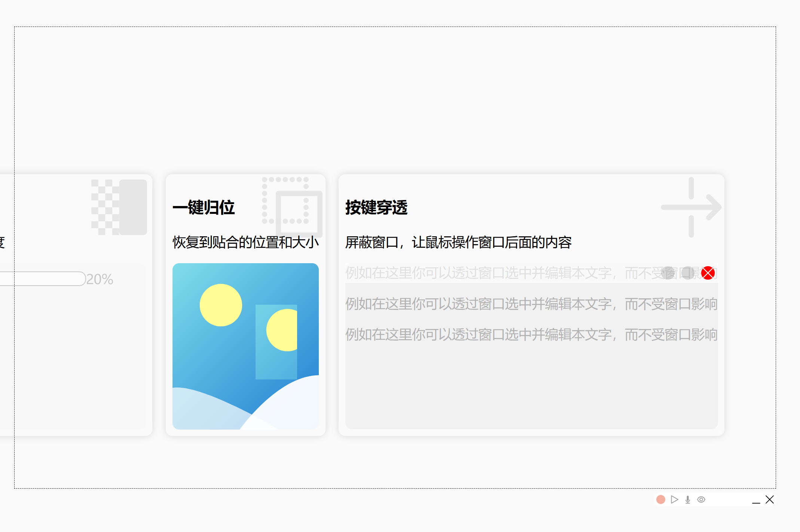
Task: Click the dashed recording region border
Action: [374, 27]
